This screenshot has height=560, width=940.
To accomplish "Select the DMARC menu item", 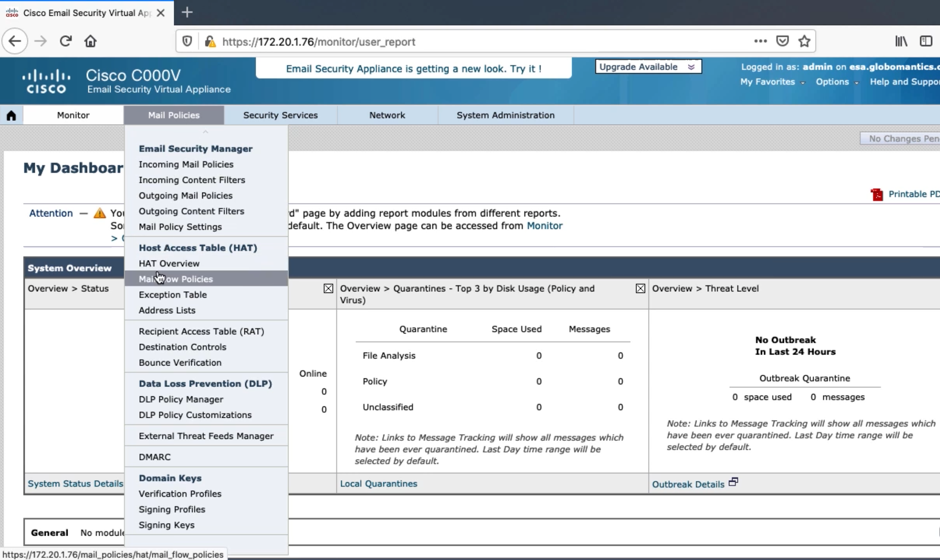I will (154, 457).
